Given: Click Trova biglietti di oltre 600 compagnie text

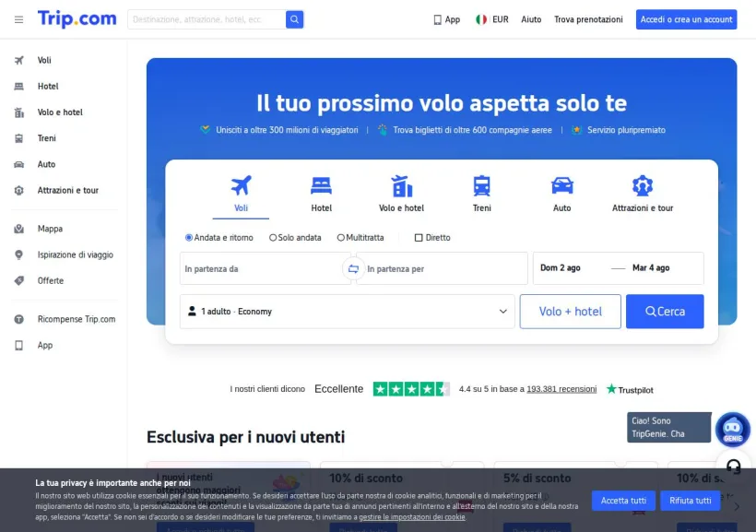Looking at the screenshot, I should coord(472,130).
